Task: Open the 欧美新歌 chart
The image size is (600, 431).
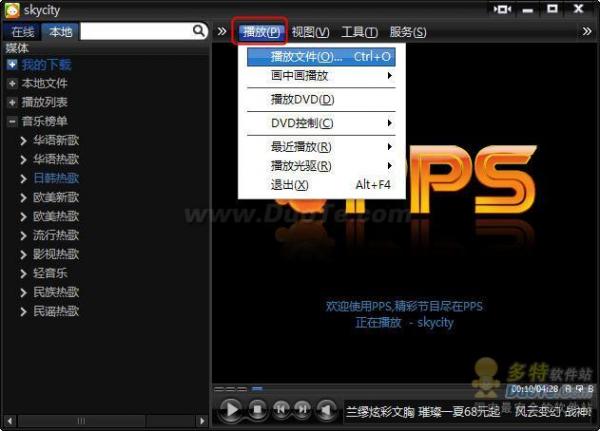Action: point(56,198)
